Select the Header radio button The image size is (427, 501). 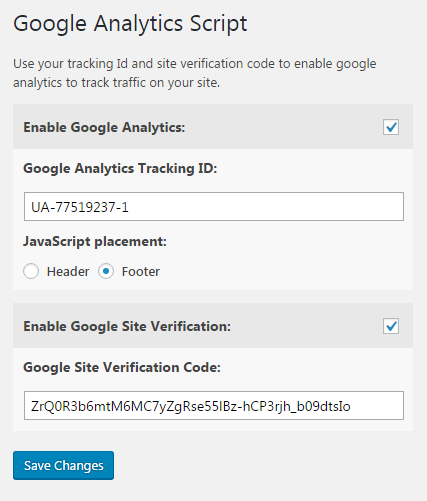[x=31, y=271]
